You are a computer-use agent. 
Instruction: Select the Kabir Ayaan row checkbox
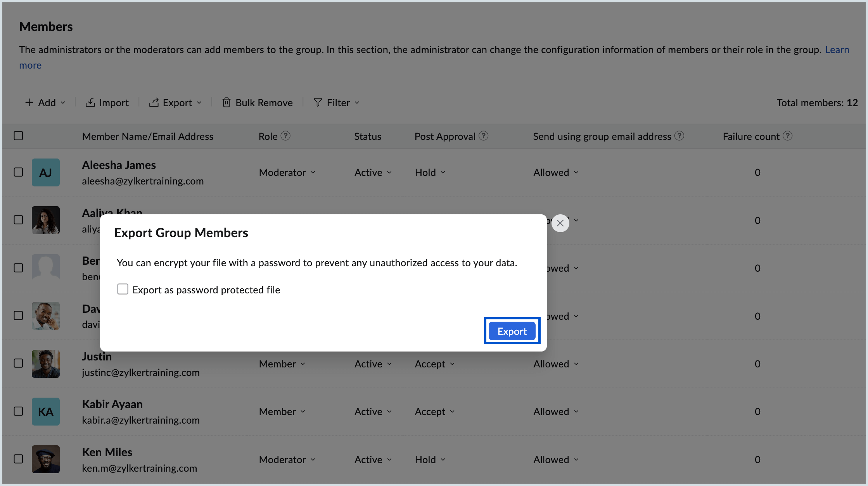click(18, 412)
